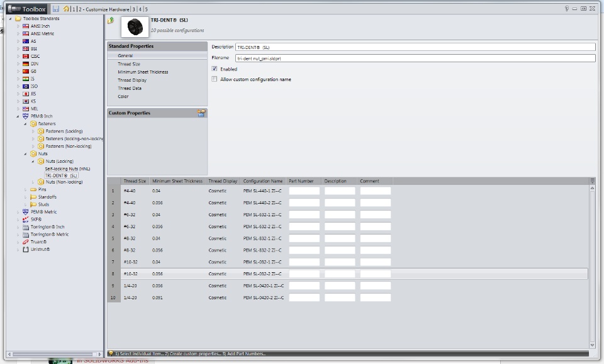
Task: Select Torrington Metric tree item
Action: point(50,234)
